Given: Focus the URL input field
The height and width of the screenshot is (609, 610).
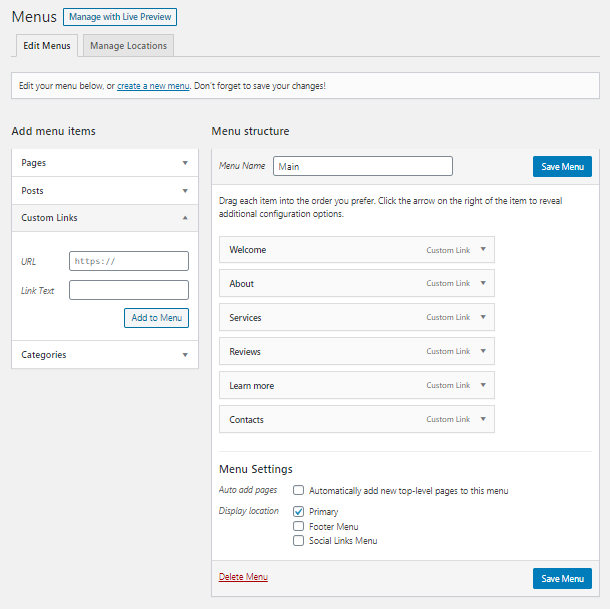Looking at the screenshot, I should pyautogui.click(x=129, y=261).
